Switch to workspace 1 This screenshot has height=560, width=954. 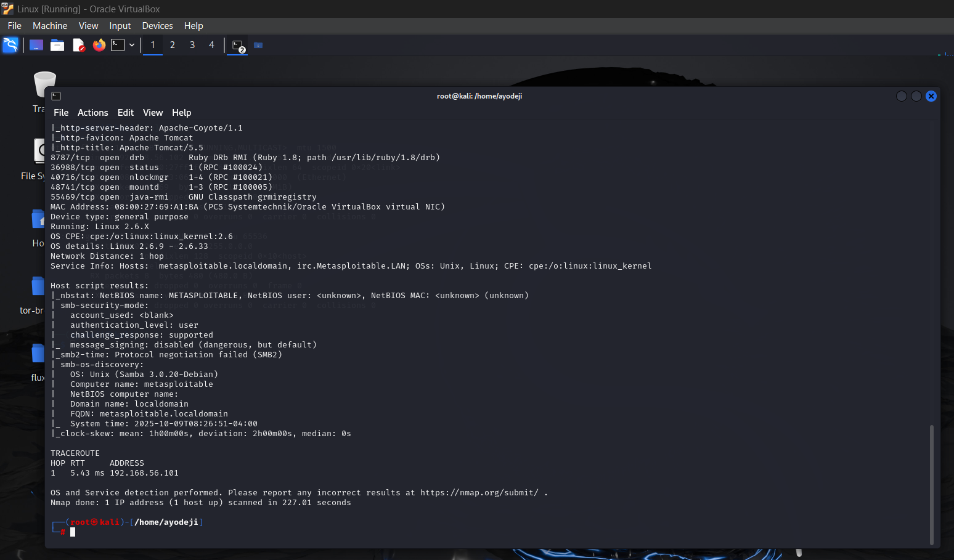point(153,45)
